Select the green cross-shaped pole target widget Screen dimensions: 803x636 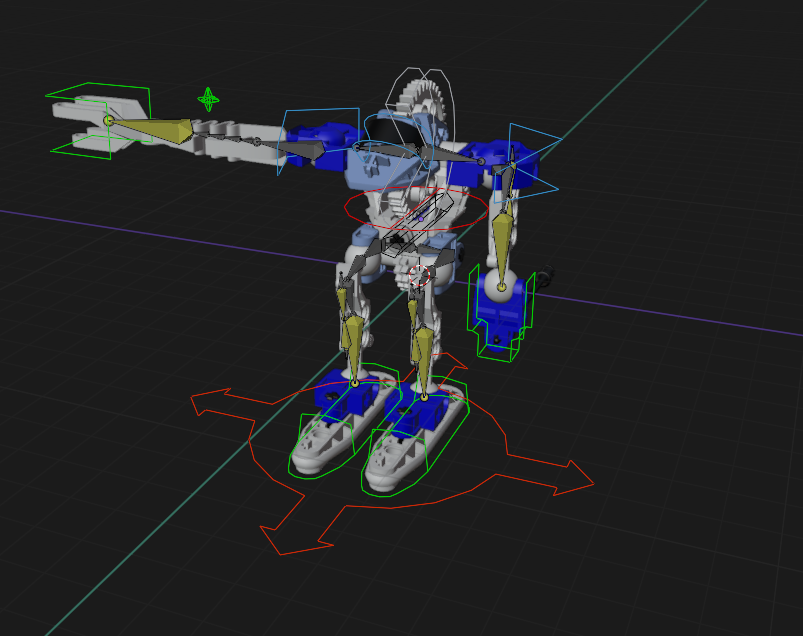(208, 99)
